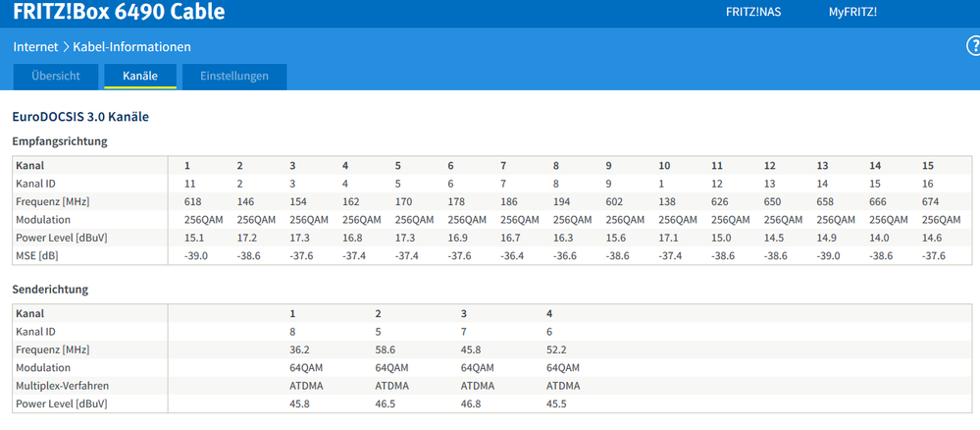The height and width of the screenshot is (430, 980).
Task: Click downstream frequency value 170
Action: click(x=402, y=201)
